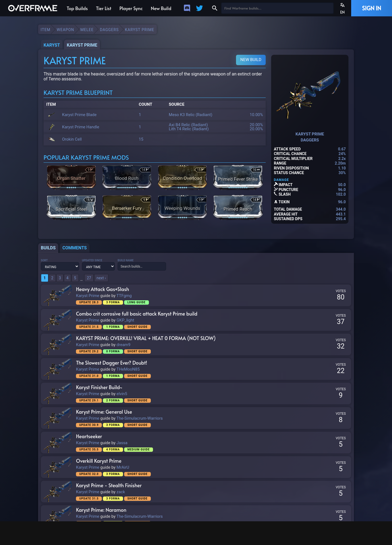Image resolution: width=392 pixels, height=545 pixels.
Task: Click weapon thumbnail of Overkill Karyst Prime build
Action: point(58,467)
